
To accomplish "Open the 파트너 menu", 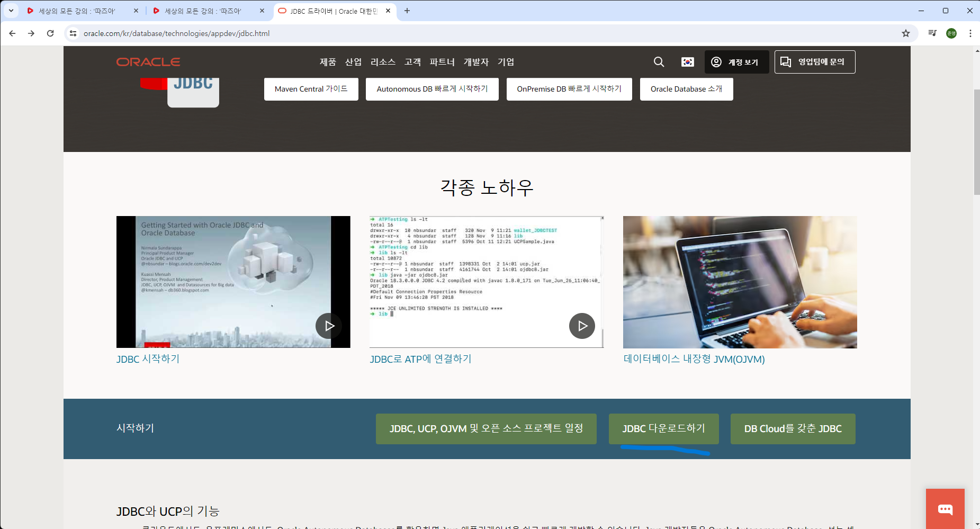I will point(442,62).
